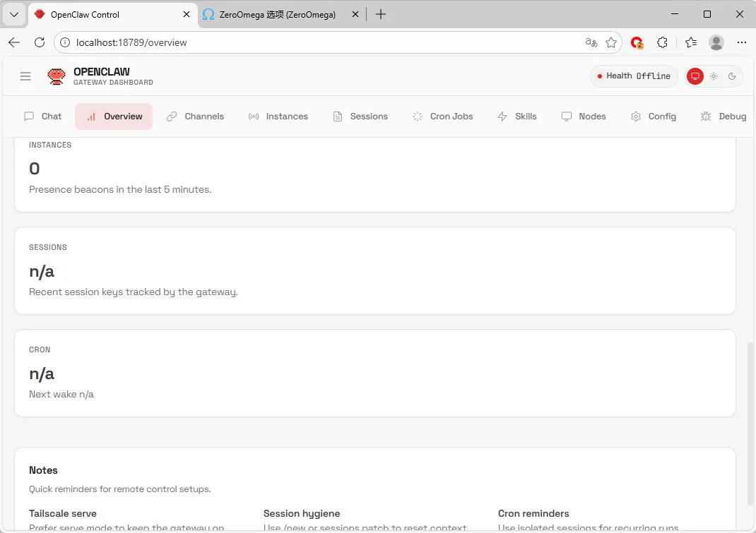Select the system theme monitor icon
Image resolution: width=756 pixels, height=533 pixels.
[695, 76]
